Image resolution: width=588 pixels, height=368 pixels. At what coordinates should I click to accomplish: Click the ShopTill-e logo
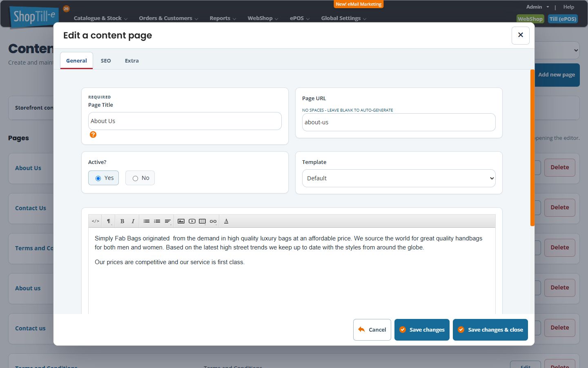pyautogui.click(x=34, y=17)
